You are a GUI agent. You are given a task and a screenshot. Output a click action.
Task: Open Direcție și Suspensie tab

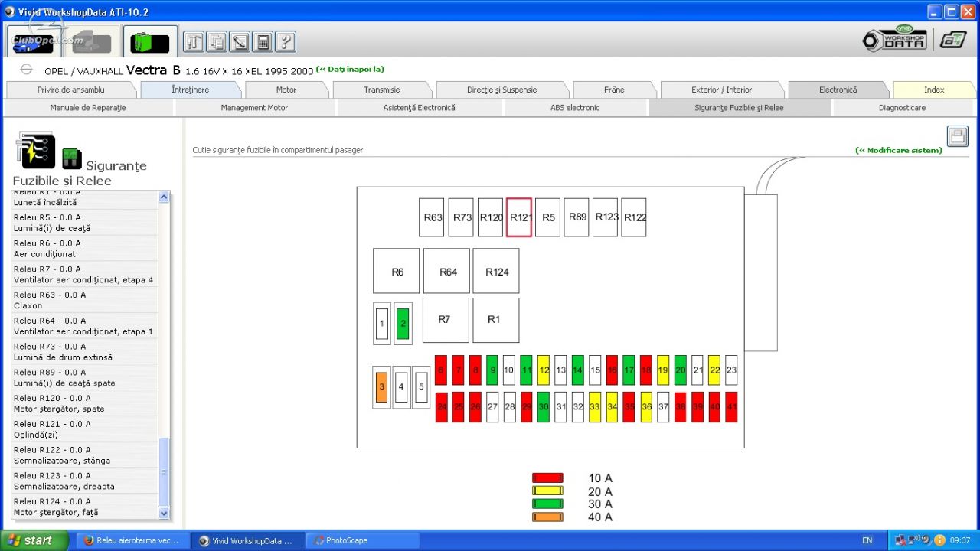click(x=502, y=90)
